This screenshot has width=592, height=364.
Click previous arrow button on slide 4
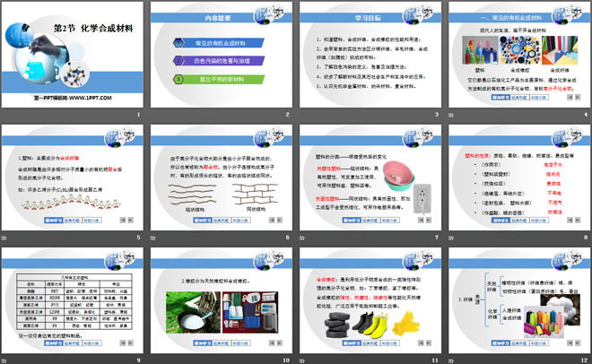(x=570, y=98)
